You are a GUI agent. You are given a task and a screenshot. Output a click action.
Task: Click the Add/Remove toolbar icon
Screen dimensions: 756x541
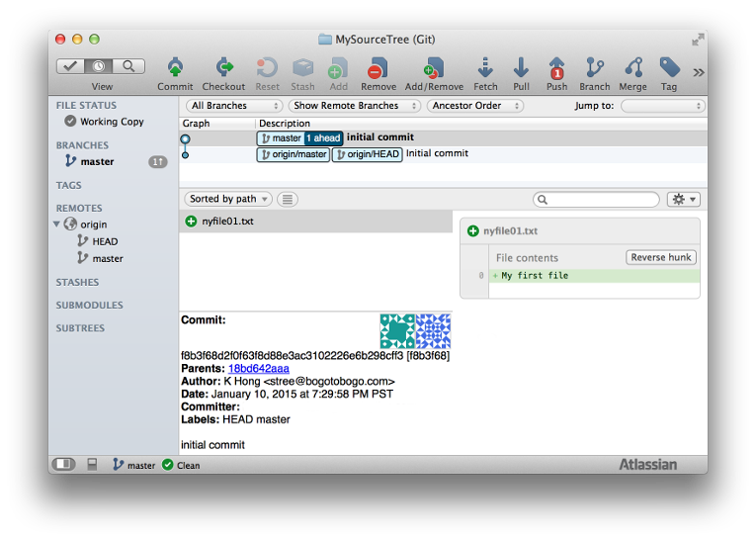click(x=434, y=67)
